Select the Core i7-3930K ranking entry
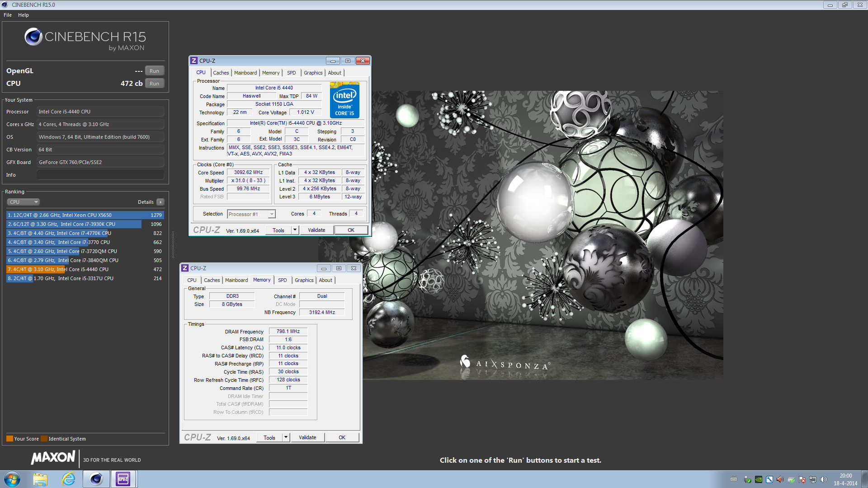 pyautogui.click(x=85, y=224)
